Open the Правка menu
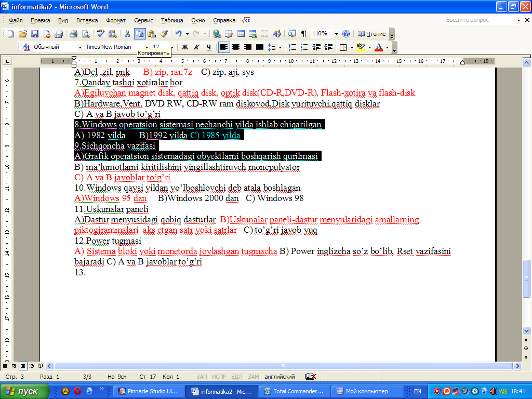532x399 pixels. point(41,20)
